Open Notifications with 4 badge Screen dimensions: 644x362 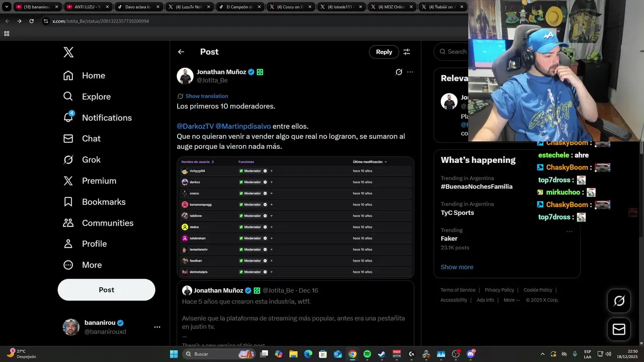pyautogui.click(x=97, y=118)
